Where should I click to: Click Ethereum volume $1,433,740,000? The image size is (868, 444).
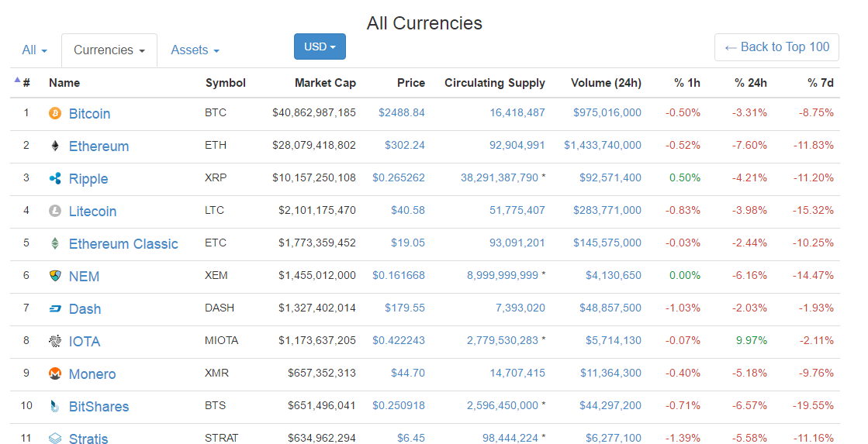[603, 146]
